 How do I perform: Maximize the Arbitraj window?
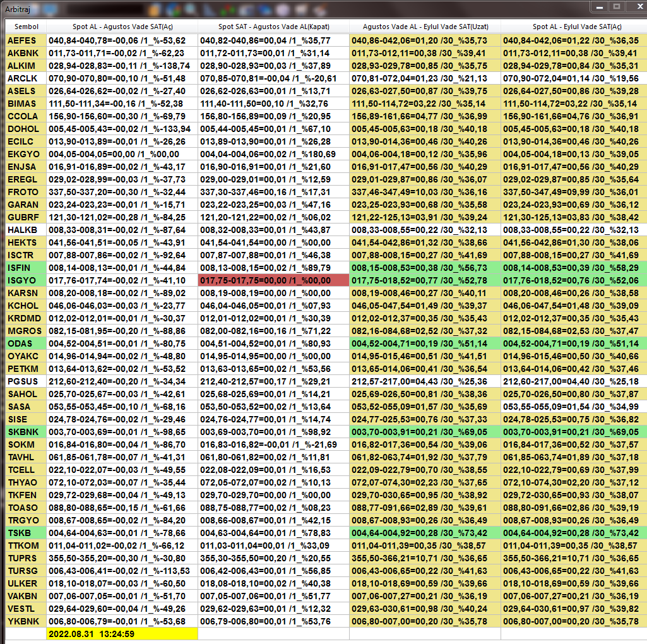tap(617, 6)
